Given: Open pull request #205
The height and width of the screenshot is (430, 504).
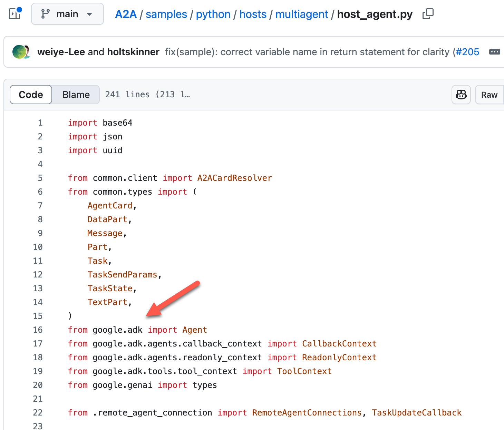Looking at the screenshot, I should pyautogui.click(x=467, y=52).
